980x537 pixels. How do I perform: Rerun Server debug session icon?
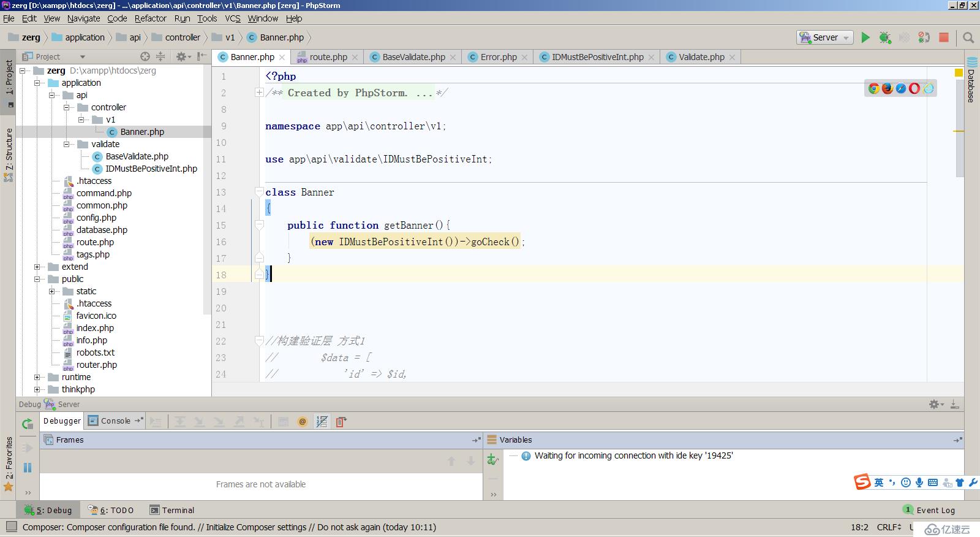(27, 424)
